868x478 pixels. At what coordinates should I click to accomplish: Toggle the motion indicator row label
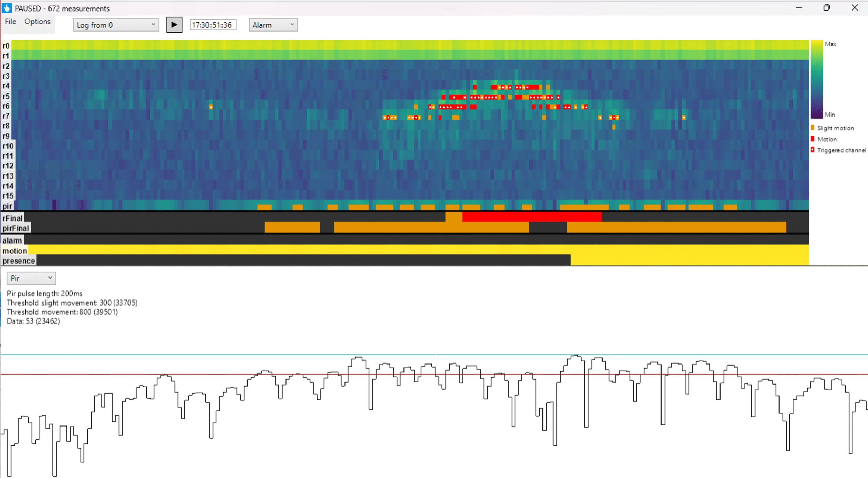[14, 251]
